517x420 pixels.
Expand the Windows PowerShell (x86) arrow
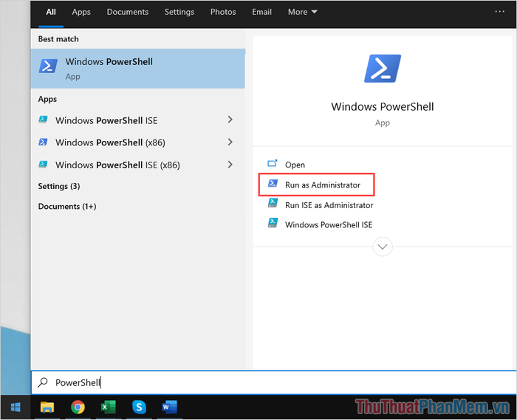(x=230, y=142)
